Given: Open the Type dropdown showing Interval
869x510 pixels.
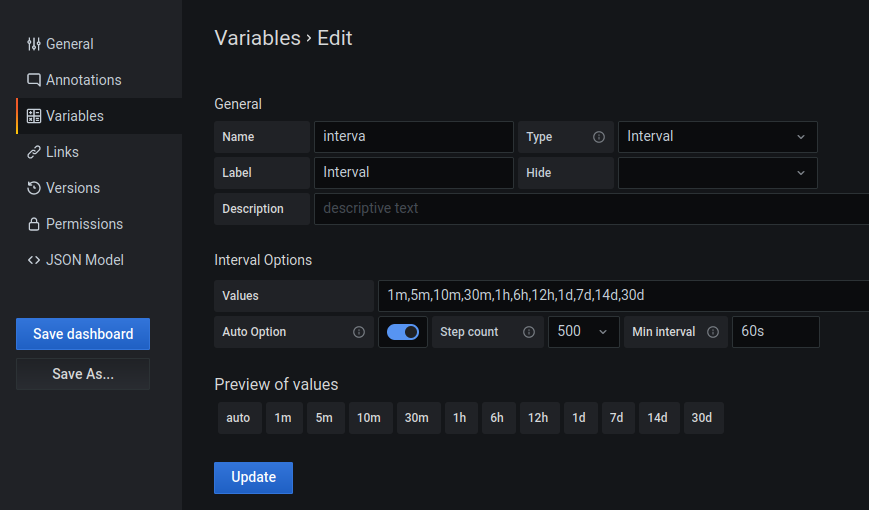Looking at the screenshot, I should 717,137.
